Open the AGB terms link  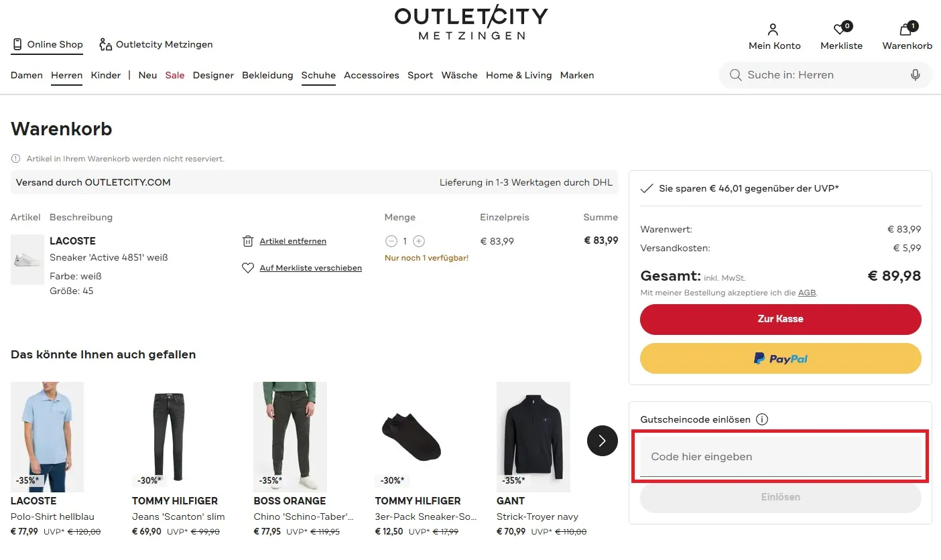(x=806, y=293)
